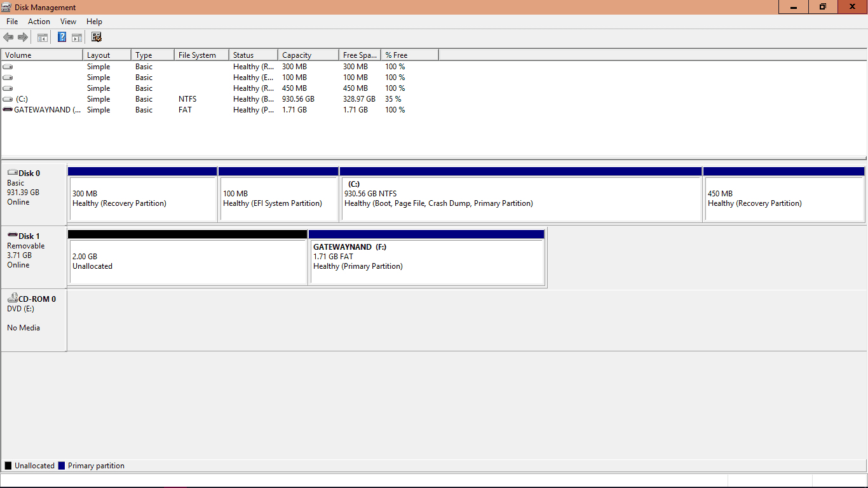This screenshot has width=868, height=488.
Task: Click the Healthy (E... status cell
Action: coord(254,78)
